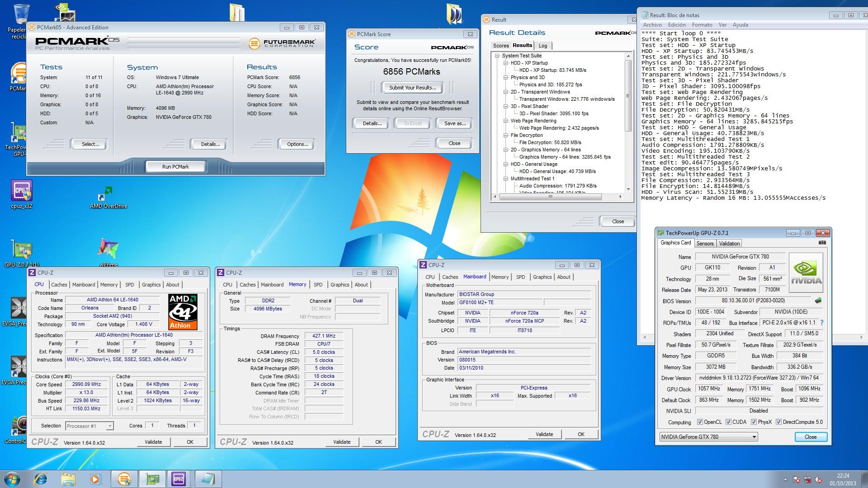Click Options... under PCMark Results

click(x=297, y=144)
